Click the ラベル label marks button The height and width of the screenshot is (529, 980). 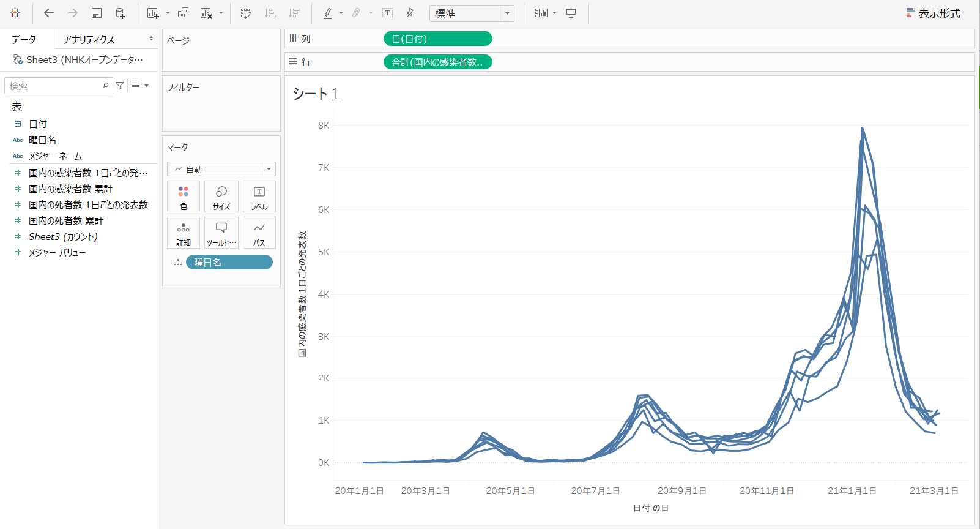coord(259,197)
